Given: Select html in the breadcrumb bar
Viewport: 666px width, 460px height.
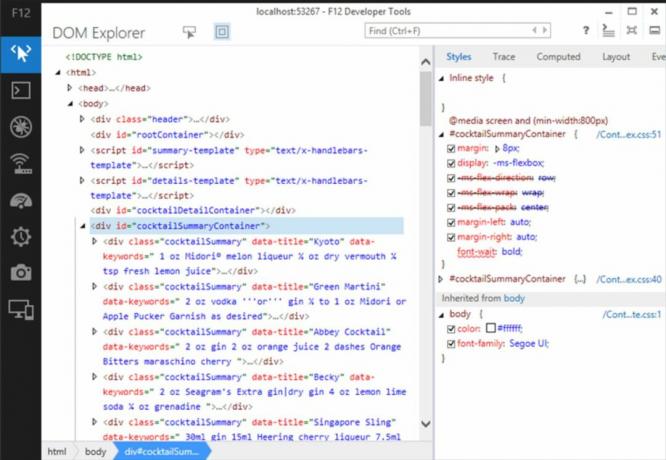Looking at the screenshot, I should click(57, 451).
